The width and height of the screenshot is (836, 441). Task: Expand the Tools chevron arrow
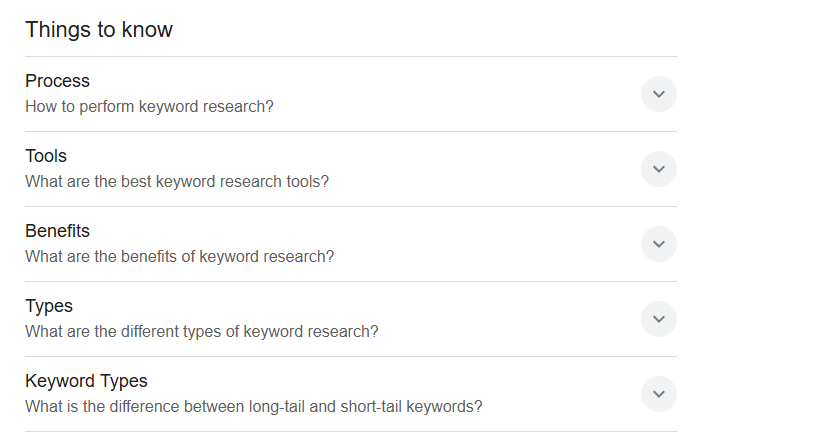[658, 169]
